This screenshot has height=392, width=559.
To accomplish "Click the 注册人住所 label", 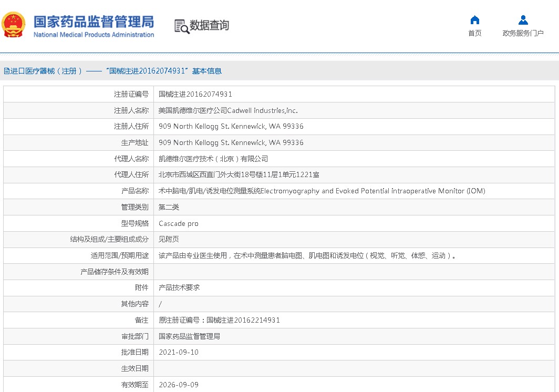I will coord(131,126).
